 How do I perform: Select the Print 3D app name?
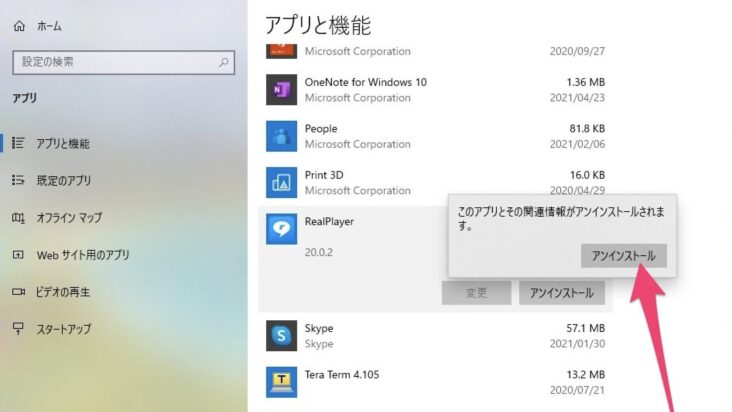[324, 175]
